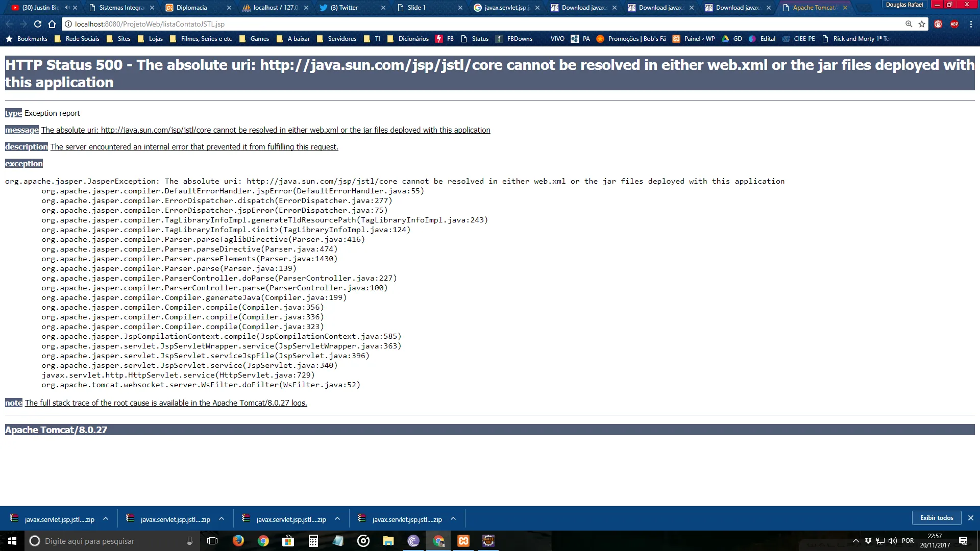Open the Adblock Plus extension icon
Viewport: 980px width, 551px height.
click(x=954, y=24)
